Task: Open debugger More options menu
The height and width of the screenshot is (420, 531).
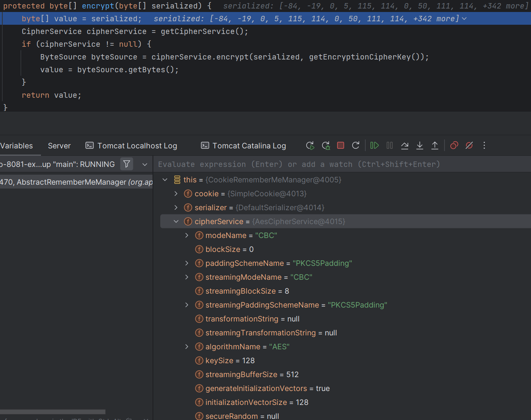Action: pyautogui.click(x=484, y=145)
